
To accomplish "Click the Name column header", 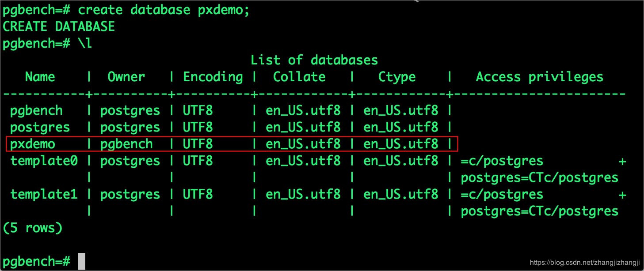I will click(40, 77).
